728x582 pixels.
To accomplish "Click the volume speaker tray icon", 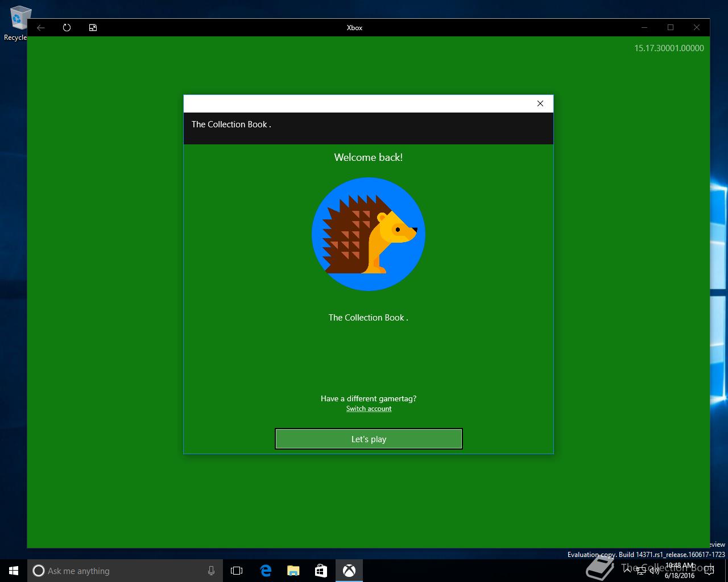I will tap(655, 571).
